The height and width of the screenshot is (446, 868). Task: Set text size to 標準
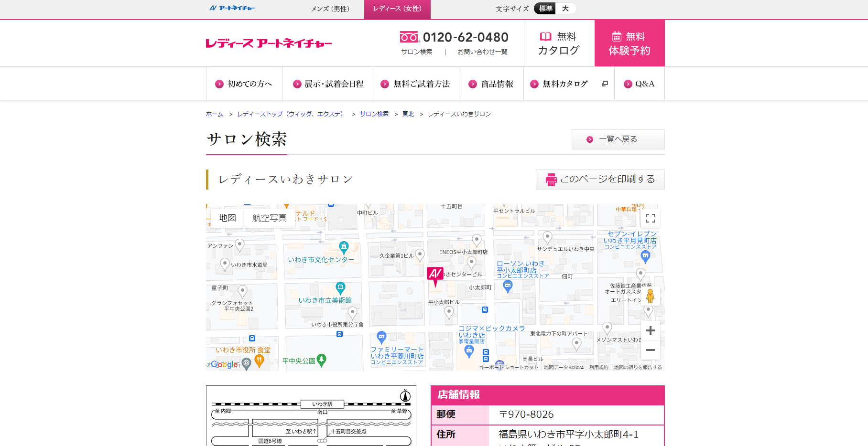coord(545,9)
